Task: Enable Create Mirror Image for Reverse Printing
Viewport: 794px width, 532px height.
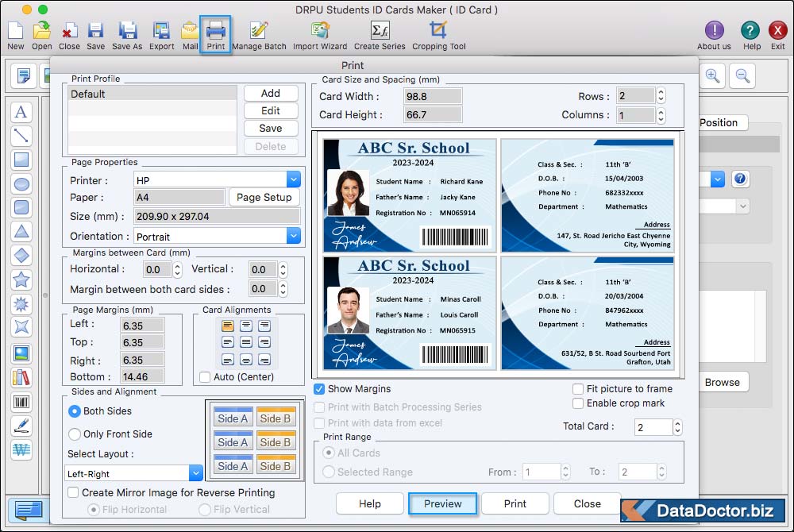Action: [x=73, y=492]
